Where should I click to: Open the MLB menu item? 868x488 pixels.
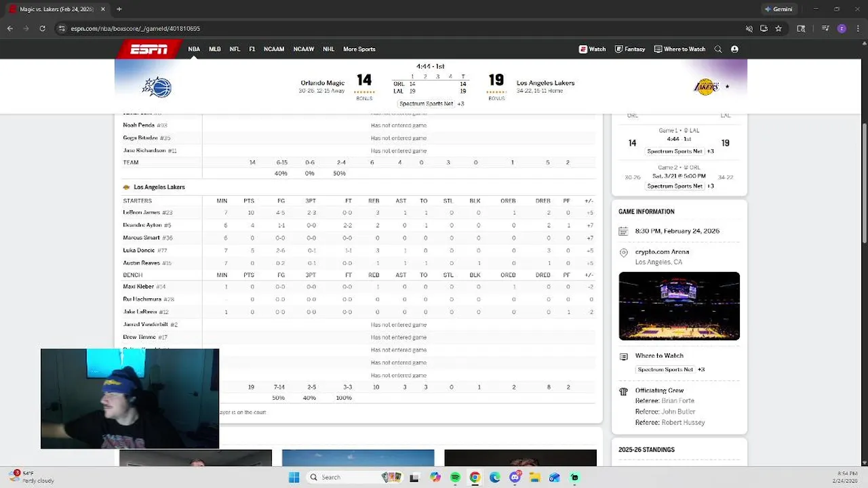pyautogui.click(x=215, y=49)
